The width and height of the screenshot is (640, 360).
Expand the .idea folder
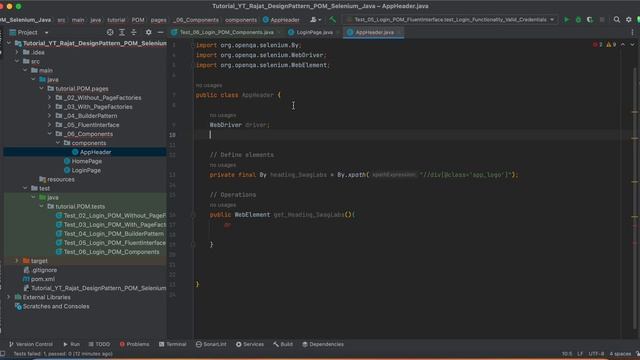[x=17, y=52]
